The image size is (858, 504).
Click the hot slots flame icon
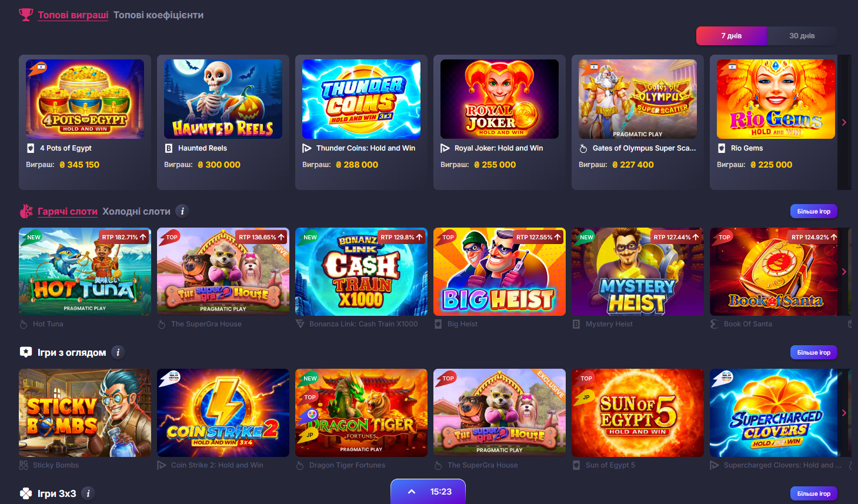coord(26,211)
